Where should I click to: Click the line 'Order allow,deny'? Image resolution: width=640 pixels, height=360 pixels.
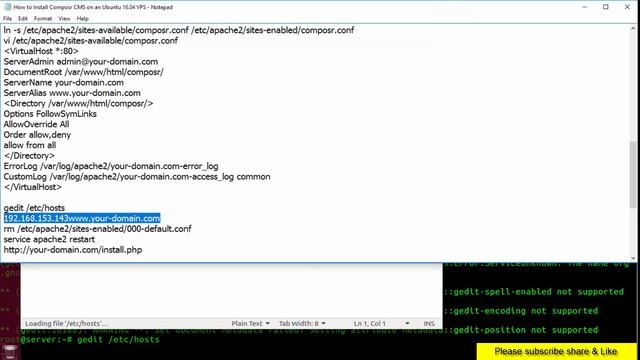pyautogui.click(x=37, y=135)
